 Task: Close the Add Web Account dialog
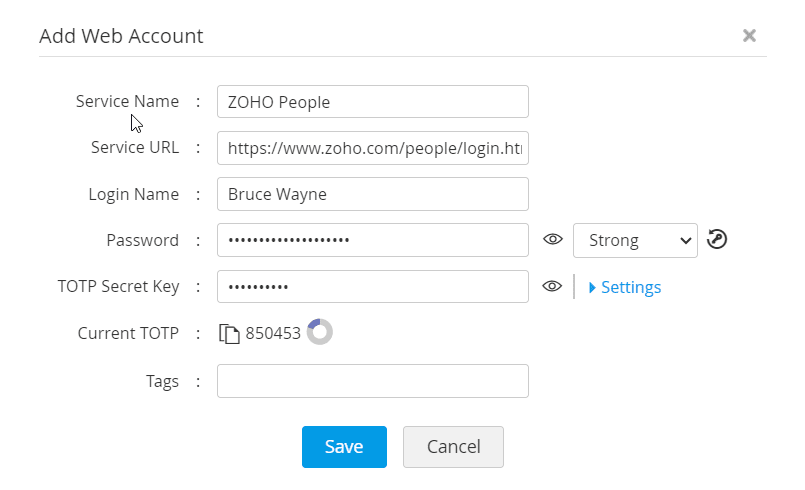coord(749,36)
